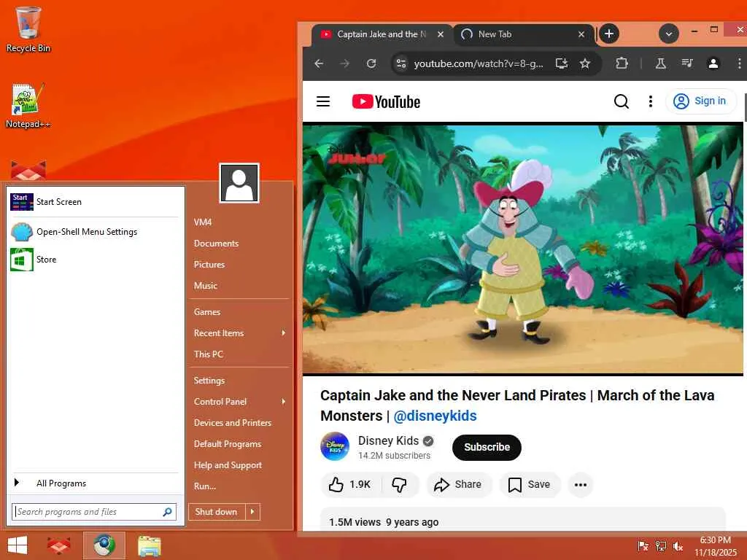Click the Disney Kids channel name

(x=388, y=441)
